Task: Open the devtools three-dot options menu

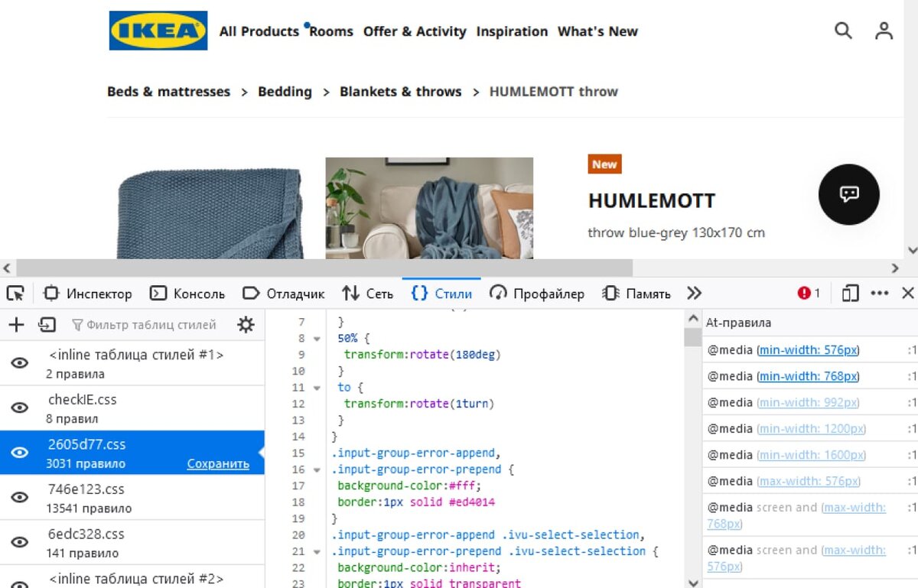Action: (x=880, y=294)
